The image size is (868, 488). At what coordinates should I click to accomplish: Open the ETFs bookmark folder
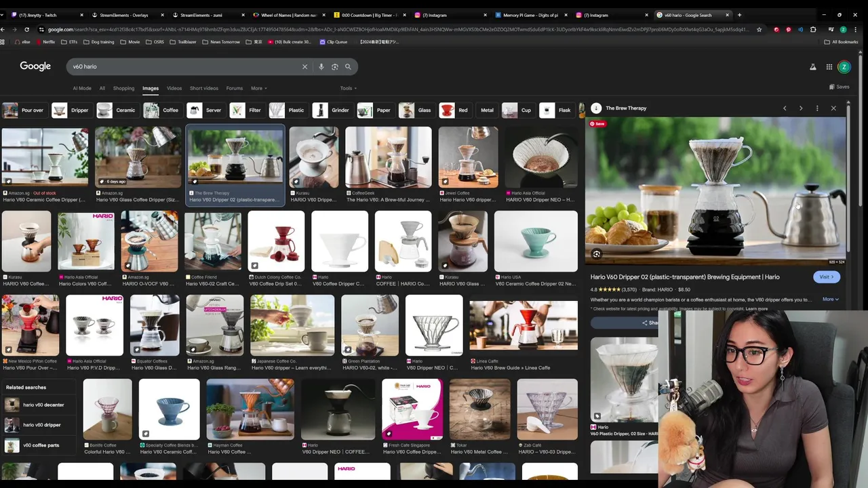pyautogui.click(x=68, y=42)
